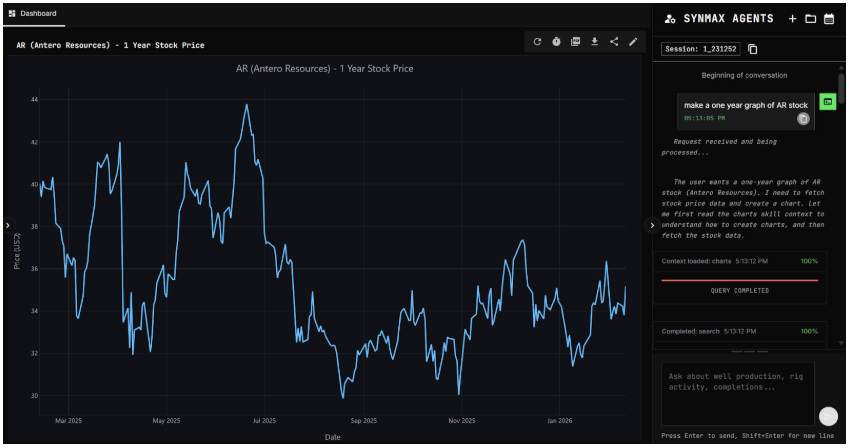
Task: Copy the session ID
Action: click(x=753, y=49)
